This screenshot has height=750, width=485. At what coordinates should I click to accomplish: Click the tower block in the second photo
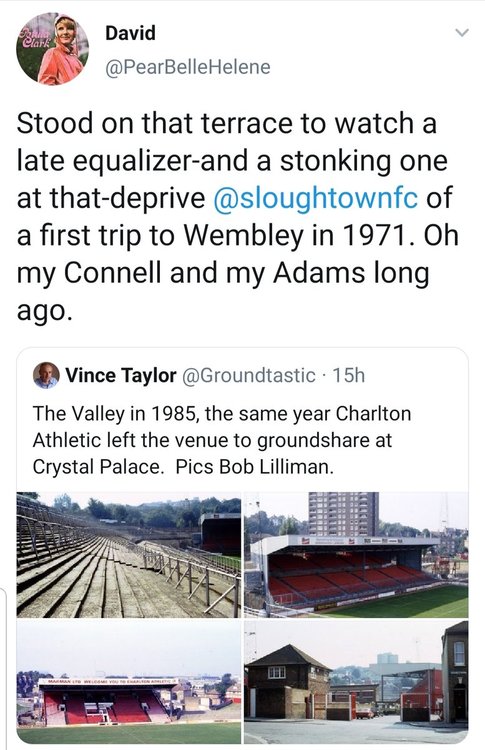click(x=343, y=514)
